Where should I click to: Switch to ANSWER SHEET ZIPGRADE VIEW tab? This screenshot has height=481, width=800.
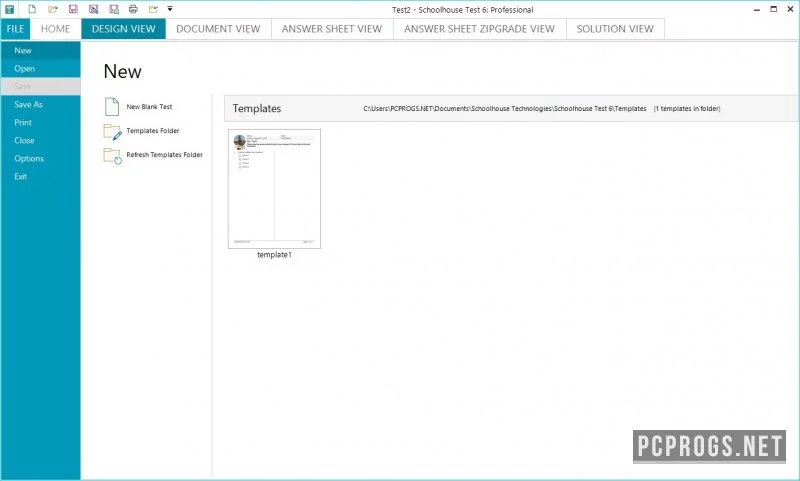(480, 29)
